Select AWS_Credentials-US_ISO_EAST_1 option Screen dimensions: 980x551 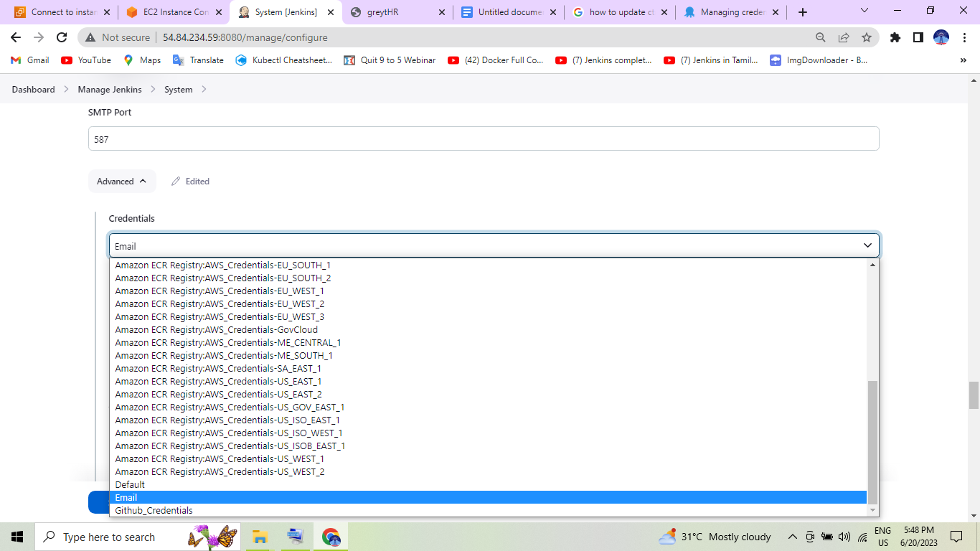pyautogui.click(x=488, y=420)
